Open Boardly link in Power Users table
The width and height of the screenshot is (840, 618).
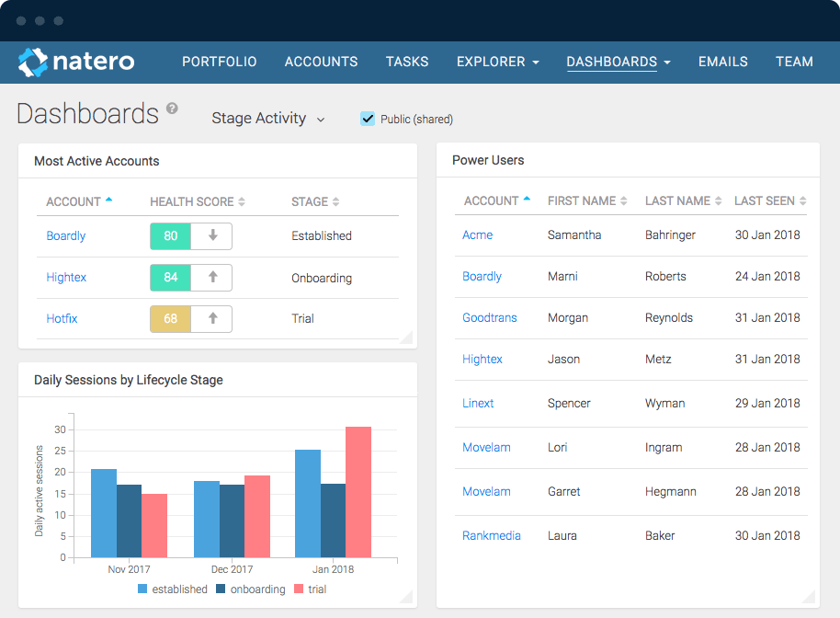tap(482, 277)
